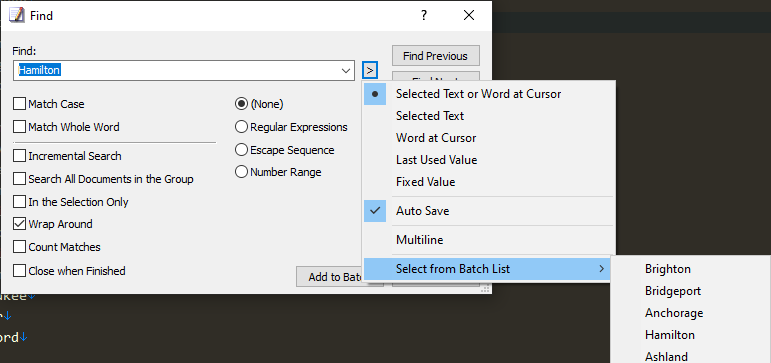Select Anchorage in batch list
Image resolution: width=771 pixels, height=363 pixels.
(691, 313)
